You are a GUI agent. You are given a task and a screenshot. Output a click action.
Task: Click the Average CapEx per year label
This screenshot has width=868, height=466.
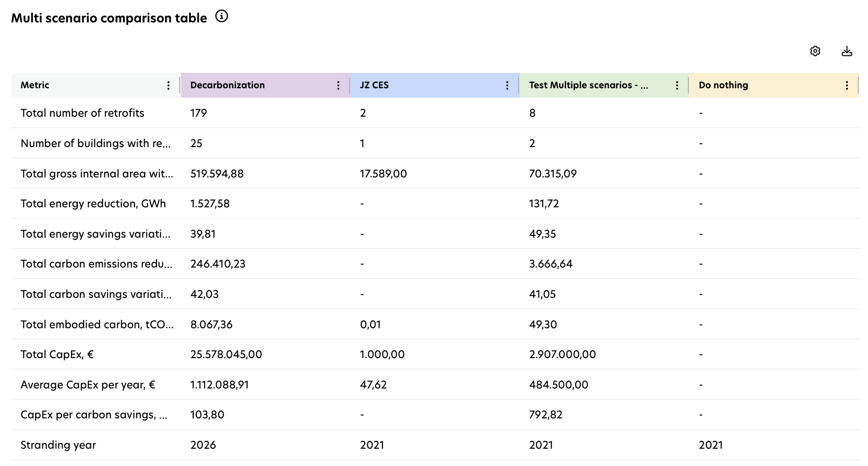pos(88,385)
